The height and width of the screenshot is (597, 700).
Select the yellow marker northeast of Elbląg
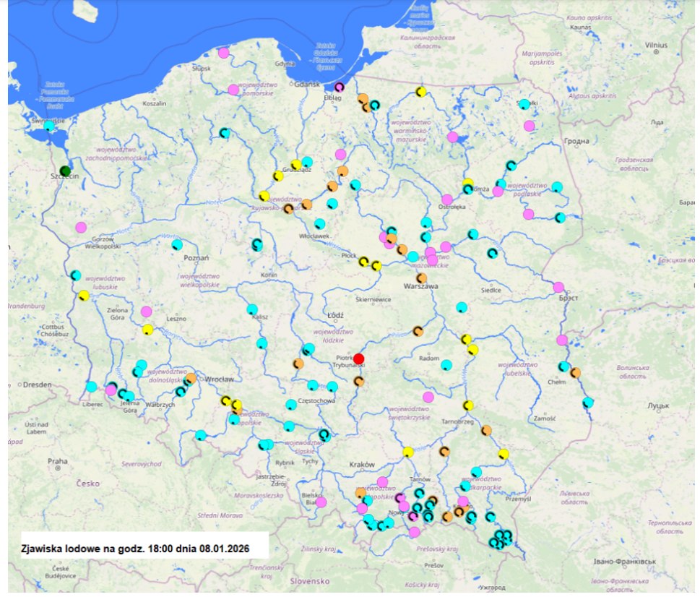click(420, 92)
